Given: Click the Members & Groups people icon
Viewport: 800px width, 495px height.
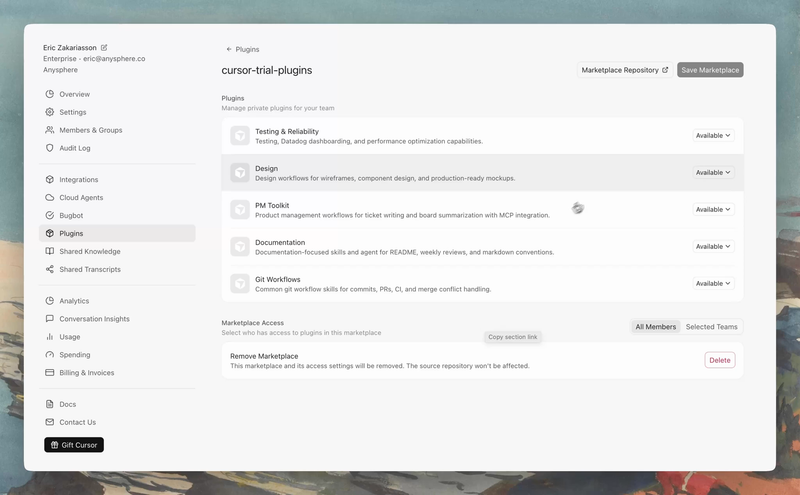Looking at the screenshot, I should [x=49, y=130].
